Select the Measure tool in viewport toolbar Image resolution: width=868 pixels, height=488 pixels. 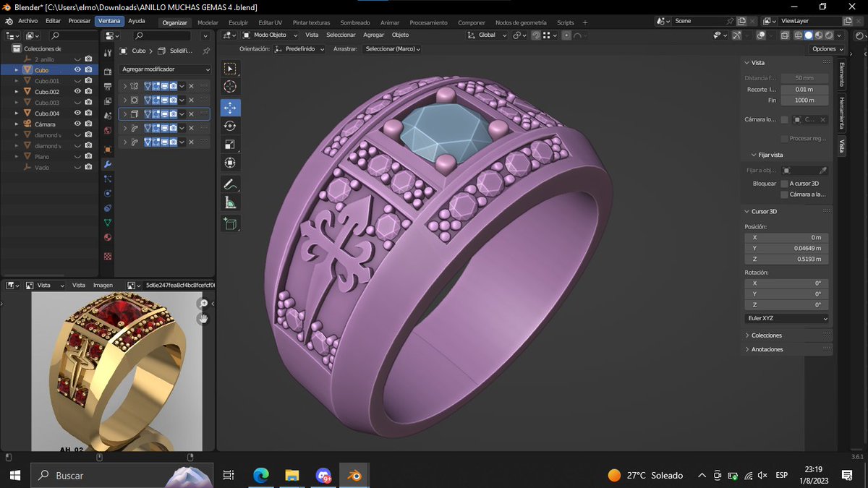coord(230,202)
